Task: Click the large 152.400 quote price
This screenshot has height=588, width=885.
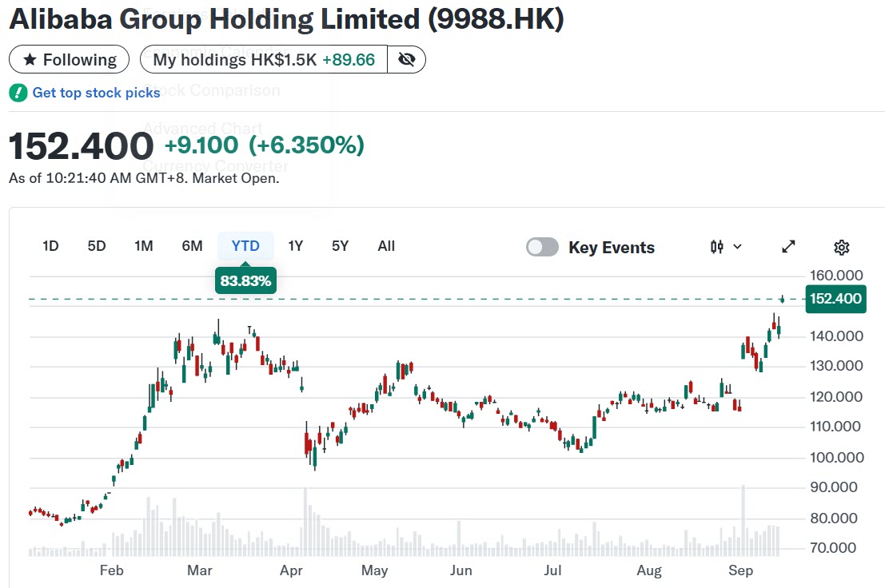Action: 82,146
